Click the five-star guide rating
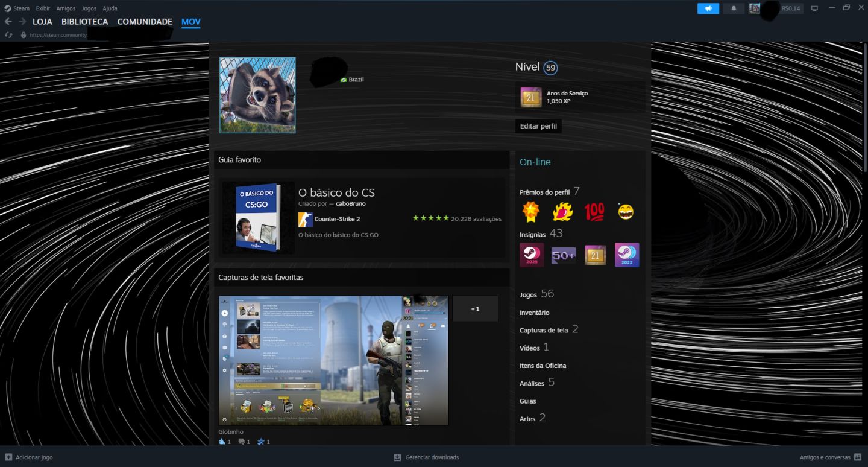Image resolution: width=868 pixels, height=467 pixels. [x=430, y=218]
